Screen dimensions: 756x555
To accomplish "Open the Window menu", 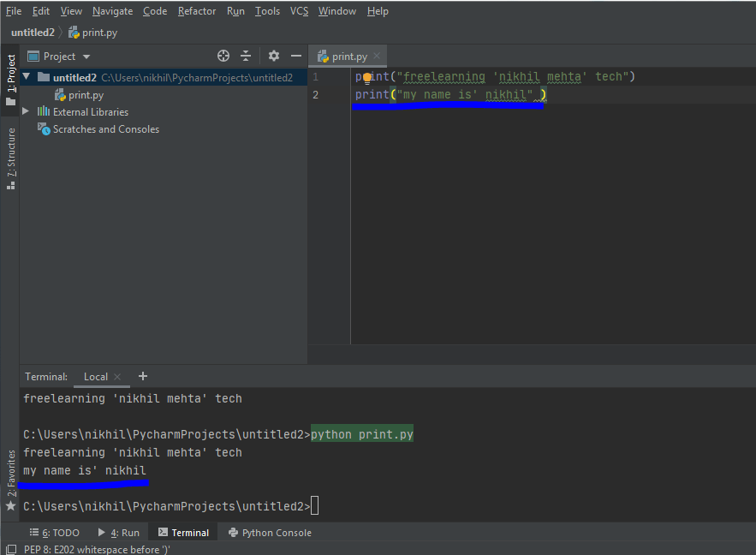I will pyautogui.click(x=337, y=11).
